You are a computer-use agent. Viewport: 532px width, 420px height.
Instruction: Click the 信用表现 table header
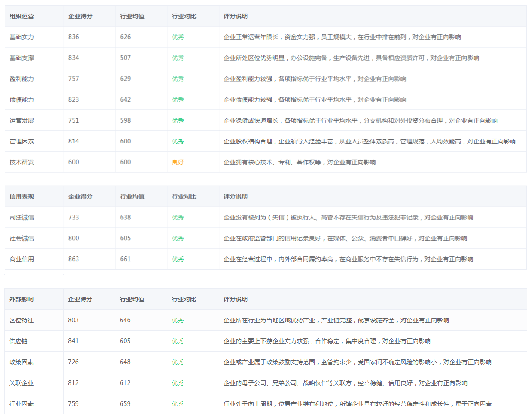point(22,197)
